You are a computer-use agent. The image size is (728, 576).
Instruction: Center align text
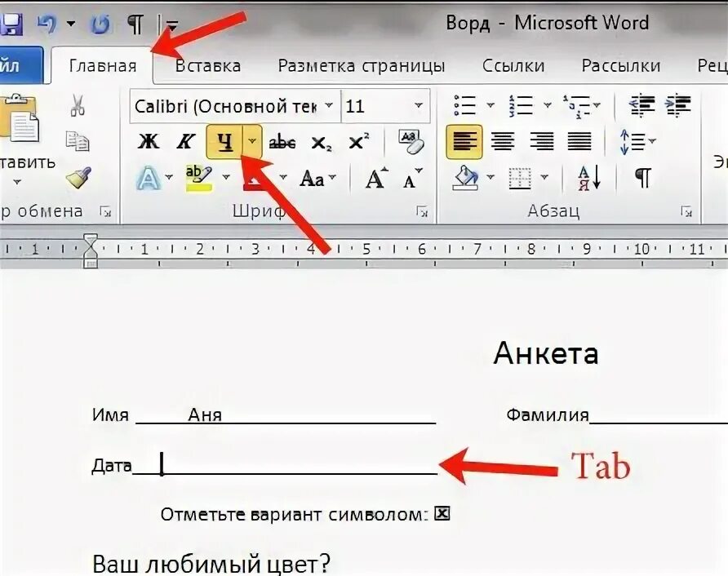503,142
